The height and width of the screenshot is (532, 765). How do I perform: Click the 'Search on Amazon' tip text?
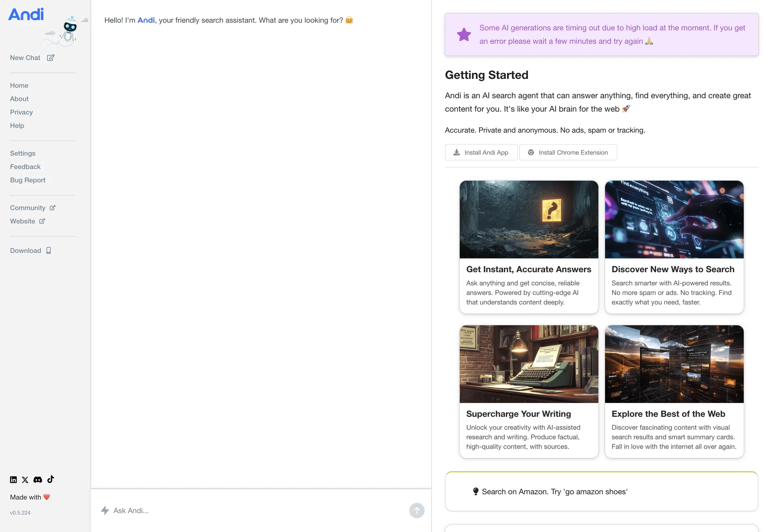[x=554, y=492]
